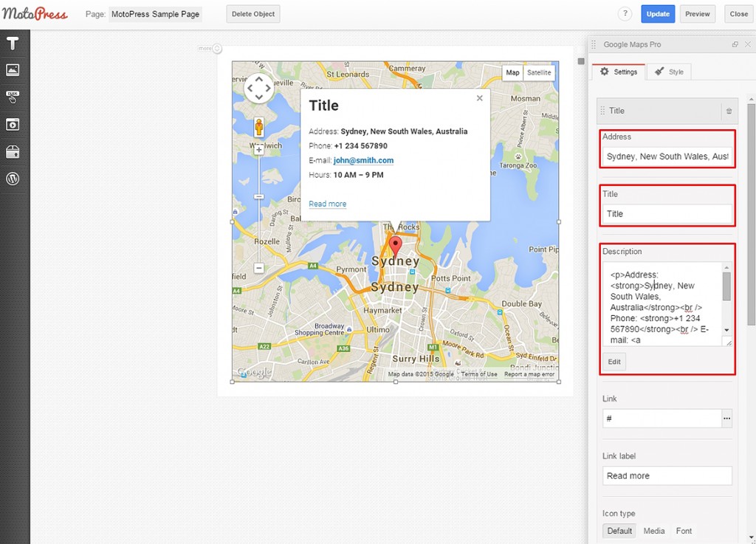Adjust the map zoom slider
This screenshot has height=544, width=756.
260,196
